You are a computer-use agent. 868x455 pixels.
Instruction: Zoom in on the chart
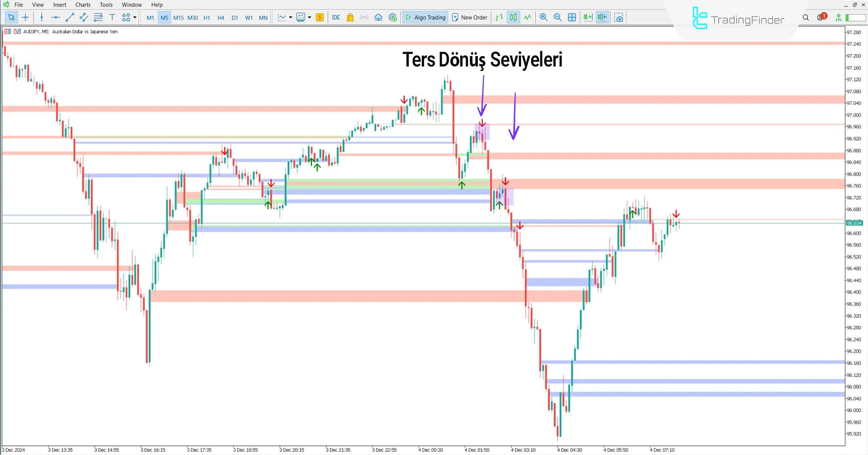point(543,17)
